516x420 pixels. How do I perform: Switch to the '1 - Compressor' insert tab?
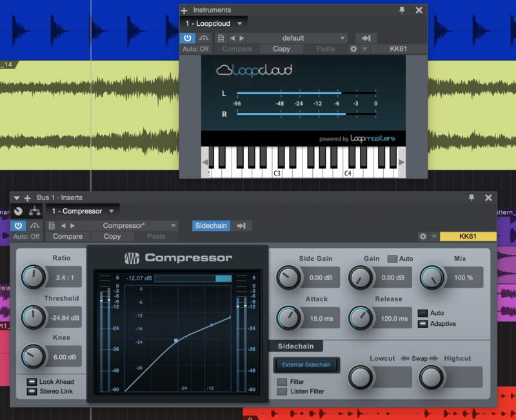tap(77, 212)
